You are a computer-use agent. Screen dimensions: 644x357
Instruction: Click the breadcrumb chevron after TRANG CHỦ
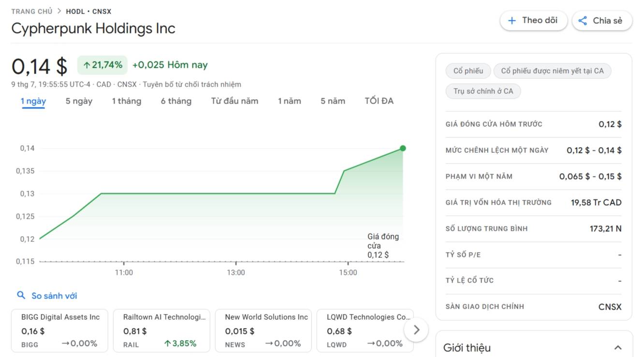click(59, 11)
